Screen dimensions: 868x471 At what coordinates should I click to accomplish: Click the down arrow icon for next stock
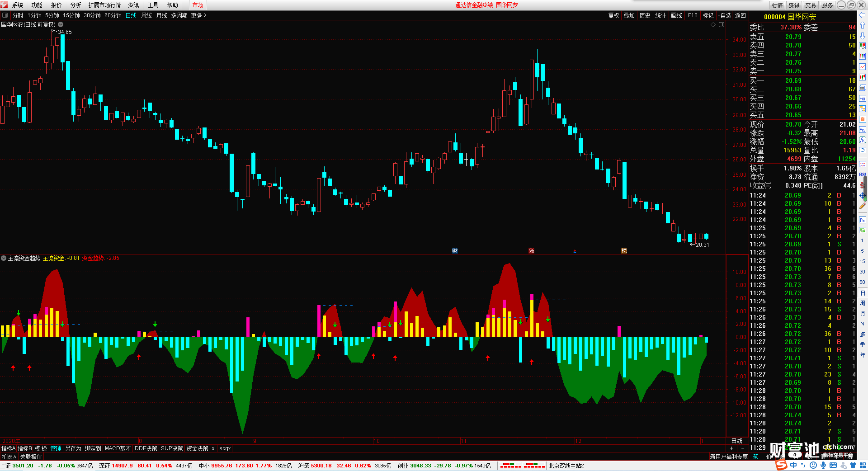[x=863, y=36]
